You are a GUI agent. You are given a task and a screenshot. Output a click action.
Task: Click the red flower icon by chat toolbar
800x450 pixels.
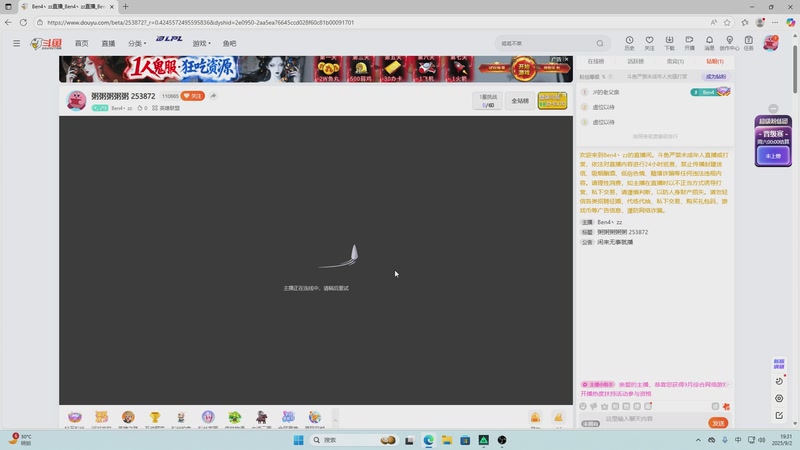pyautogui.click(x=726, y=407)
